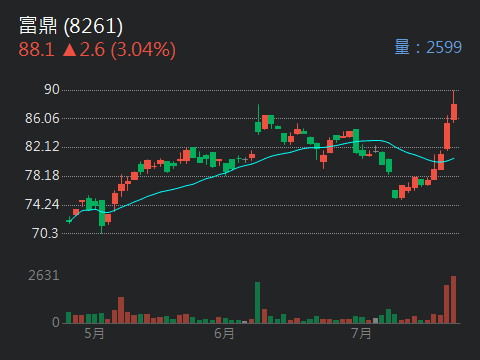Screen dimensions: 480x360
Task: Click the 0 volume axis label
Action: coord(56,322)
